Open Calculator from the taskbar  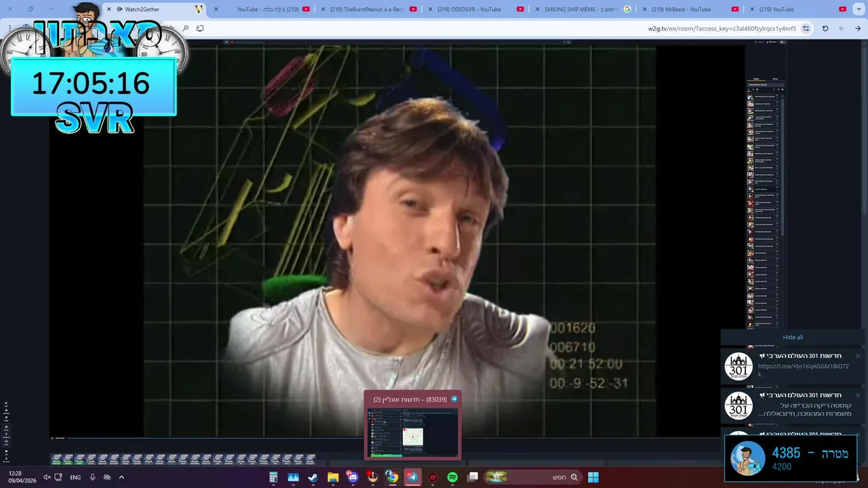click(x=273, y=477)
